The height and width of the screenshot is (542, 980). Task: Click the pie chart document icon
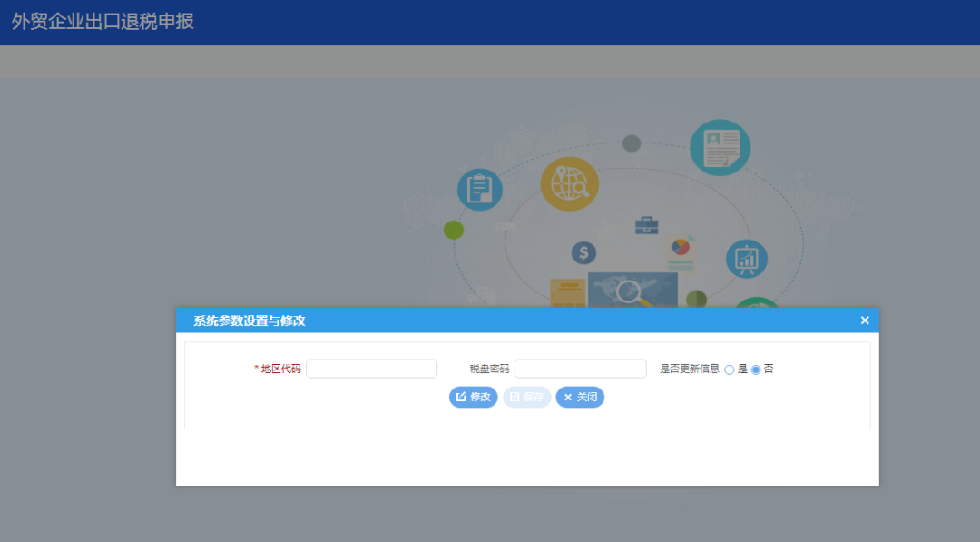(x=681, y=253)
